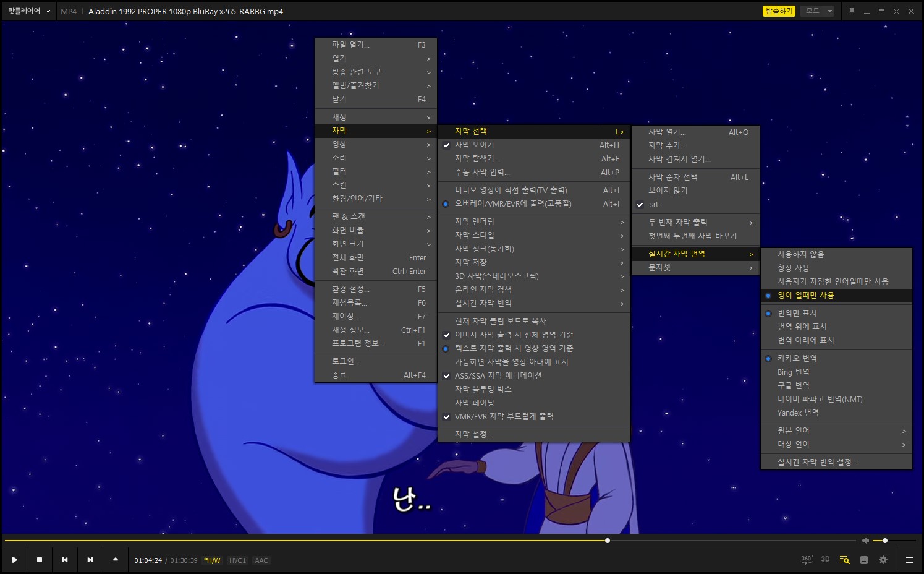Choose 전체 화면 menu item
The width and height of the screenshot is (924, 574).
[x=376, y=257]
